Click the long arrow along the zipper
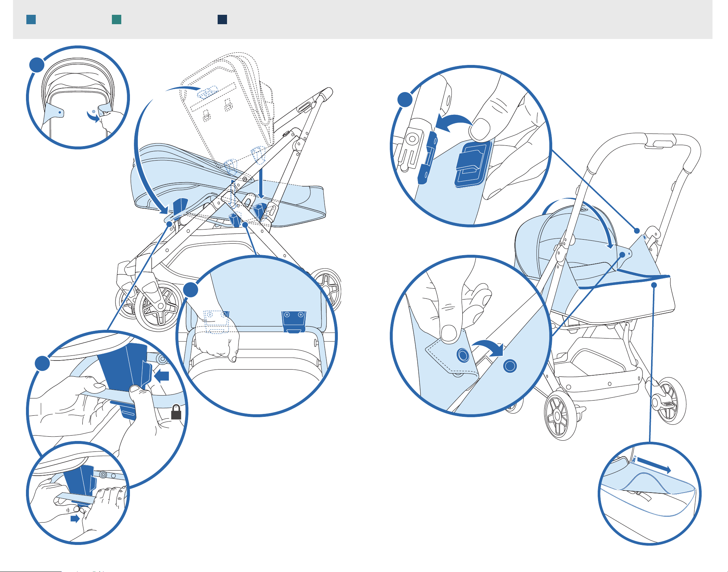 [x=654, y=465]
